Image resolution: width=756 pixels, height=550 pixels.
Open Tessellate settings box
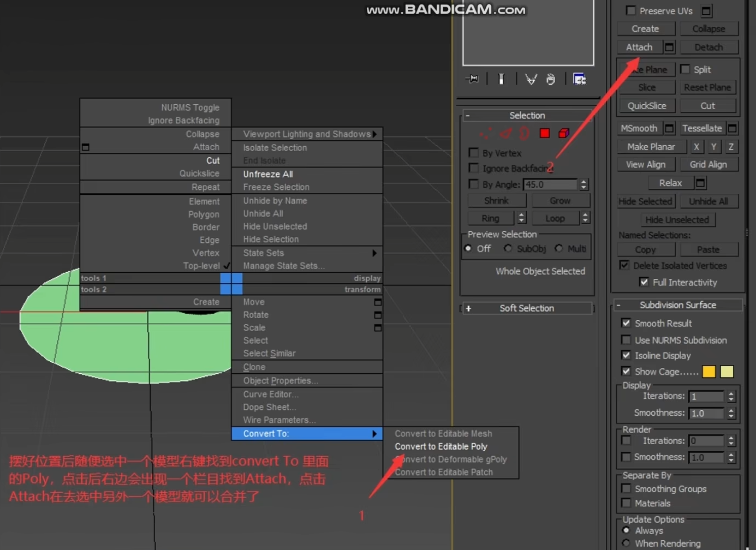(x=733, y=128)
